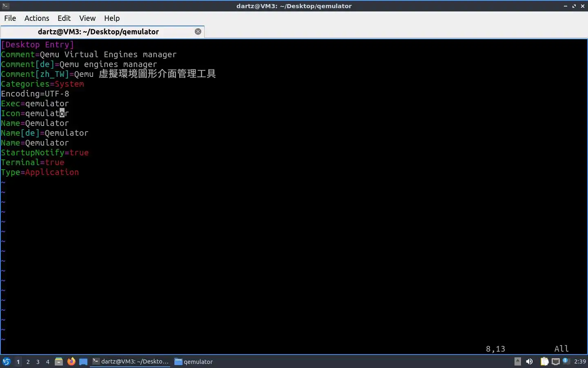Screen dimensions: 588x368
Task: Open the clipboard manager tray icon
Action: (x=544, y=361)
